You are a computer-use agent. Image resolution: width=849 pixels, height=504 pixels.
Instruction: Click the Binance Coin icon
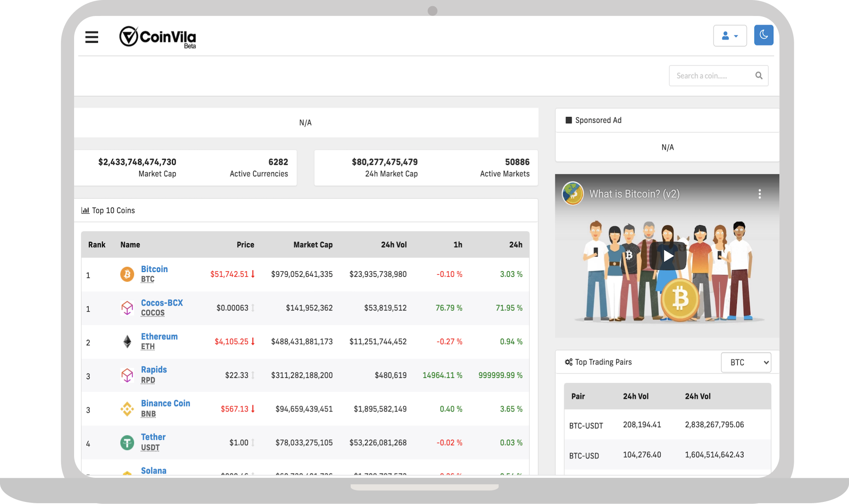(127, 409)
